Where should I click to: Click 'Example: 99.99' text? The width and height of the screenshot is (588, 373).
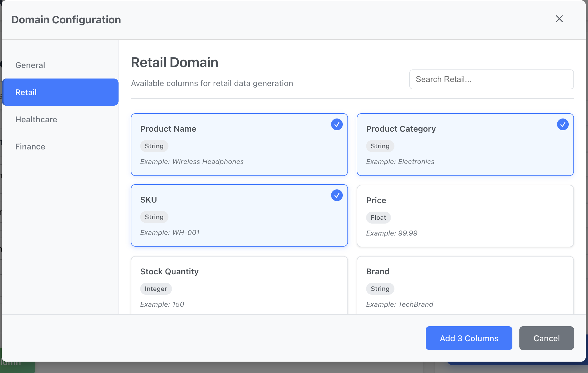[x=392, y=233]
